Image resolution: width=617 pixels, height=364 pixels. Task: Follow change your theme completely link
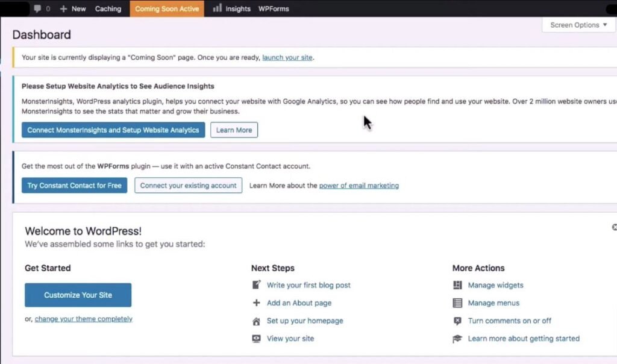pyautogui.click(x=83, y=319)
